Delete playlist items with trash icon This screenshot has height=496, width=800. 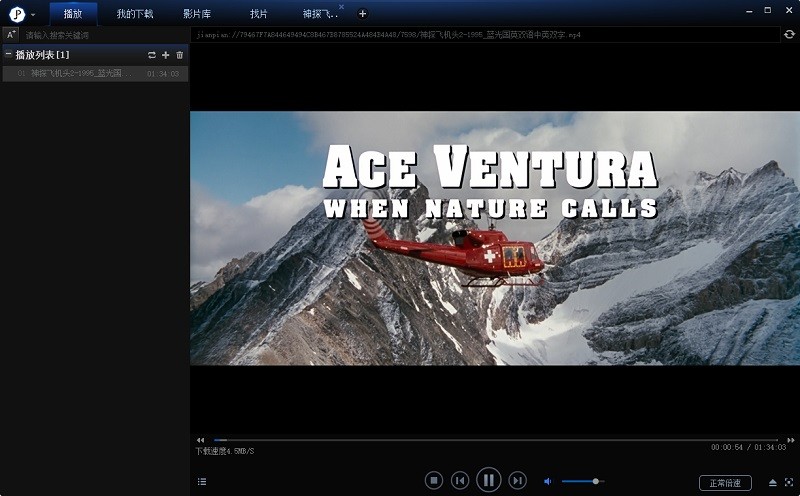point(180,55)
